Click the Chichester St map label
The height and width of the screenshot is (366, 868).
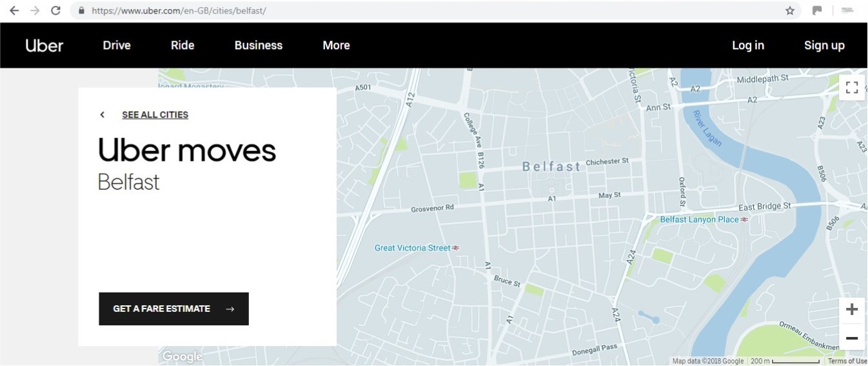607,161
